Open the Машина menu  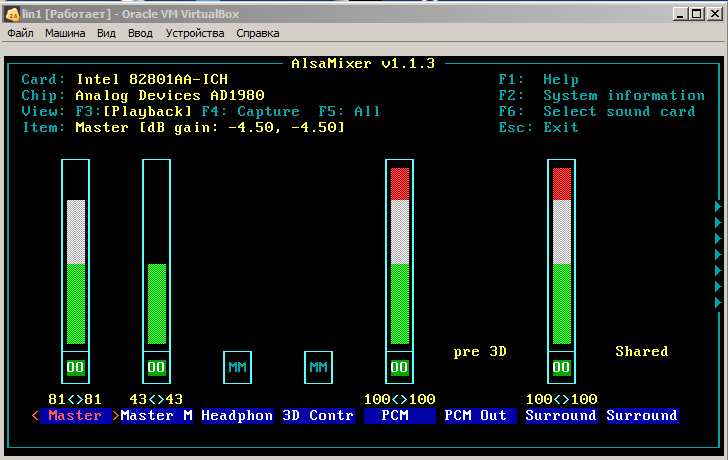pyautogui.click(x=65, y=33)
